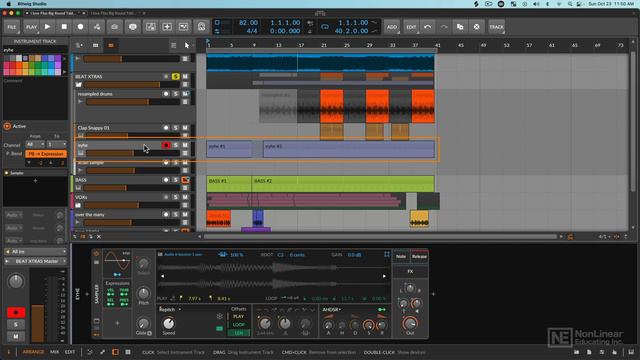Switch to the EDIT layout tab
The width and height of the screenshot is (640, 360).
70,352
